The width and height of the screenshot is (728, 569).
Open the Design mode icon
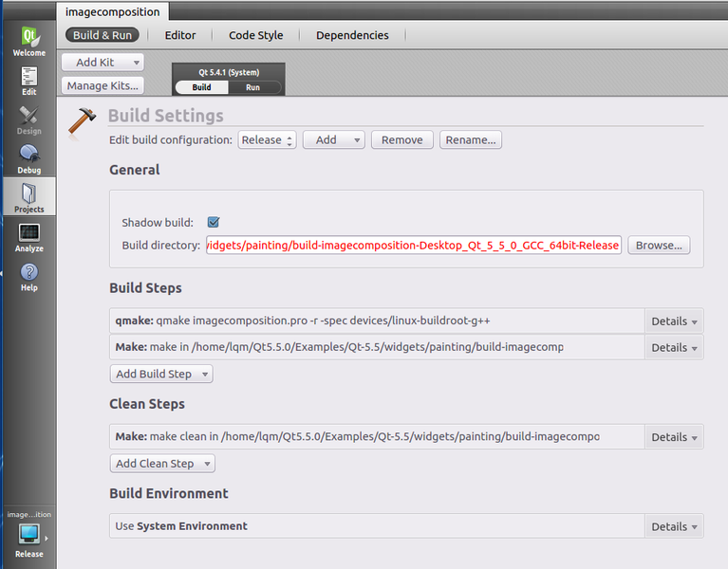click(x=28, y=119)
